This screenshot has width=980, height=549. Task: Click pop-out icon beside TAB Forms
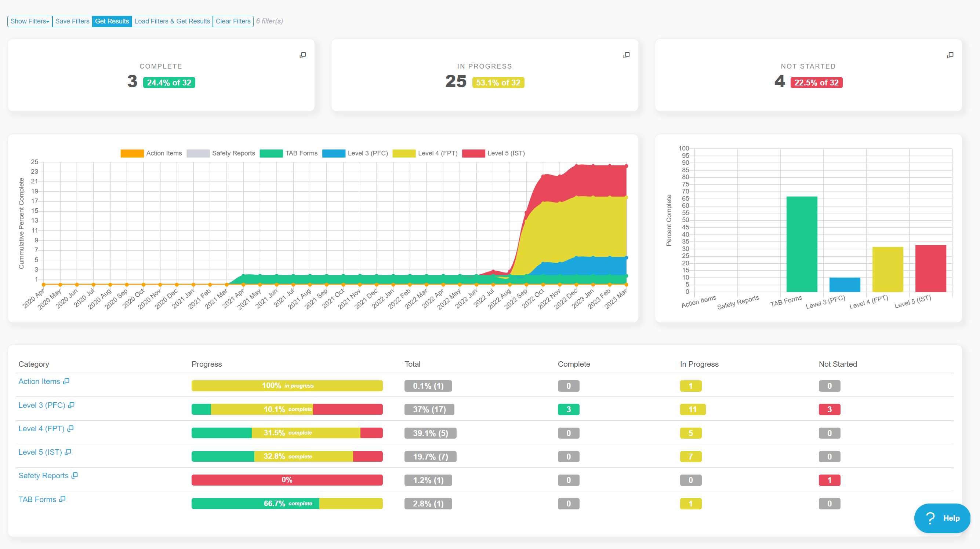pyautogui.click(x=62, y=499)
